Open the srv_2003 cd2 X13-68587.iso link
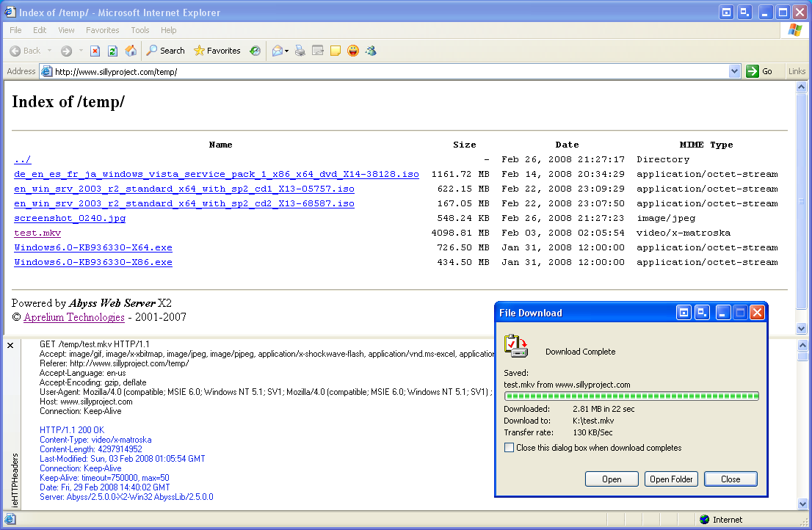The image size is (812, 530). 184,203
